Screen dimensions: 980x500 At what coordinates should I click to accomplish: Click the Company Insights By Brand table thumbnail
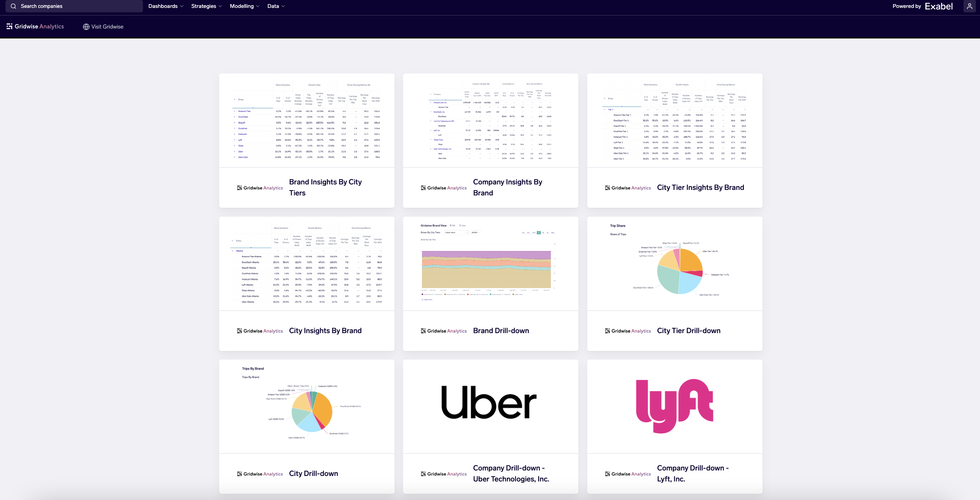tap(490, 120)
